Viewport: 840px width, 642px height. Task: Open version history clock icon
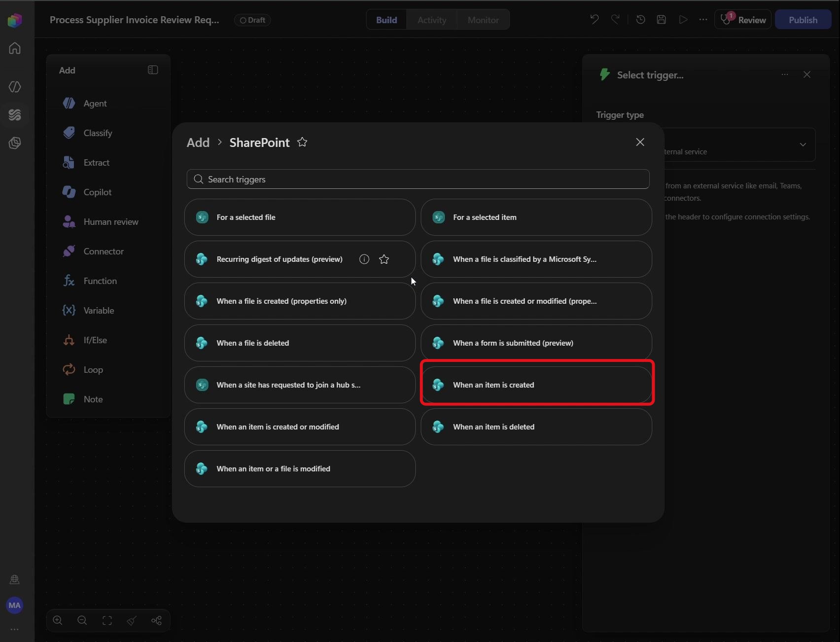pos(640,20)
